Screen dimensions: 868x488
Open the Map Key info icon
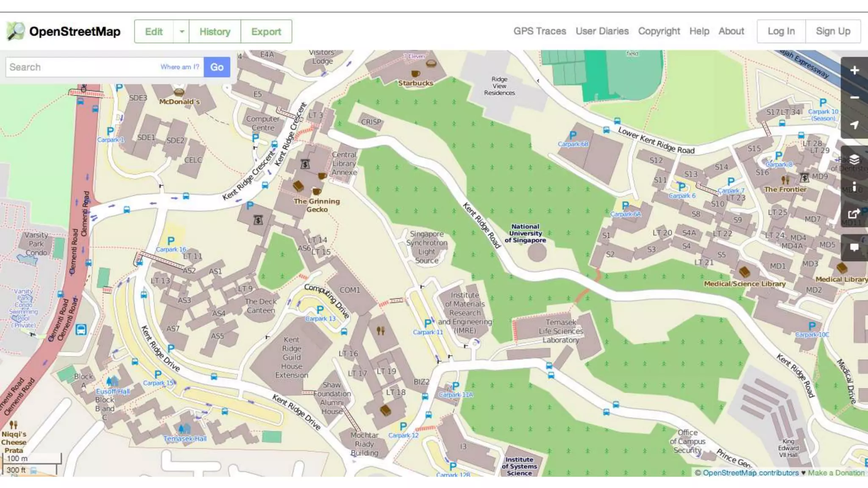[854, 187]
